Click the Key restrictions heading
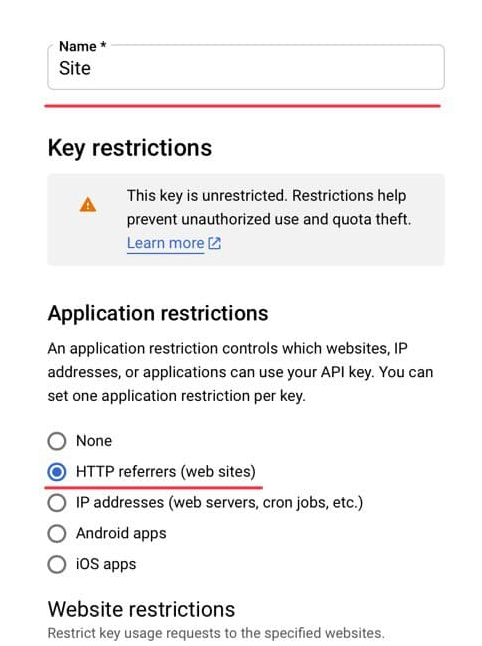 130,148
